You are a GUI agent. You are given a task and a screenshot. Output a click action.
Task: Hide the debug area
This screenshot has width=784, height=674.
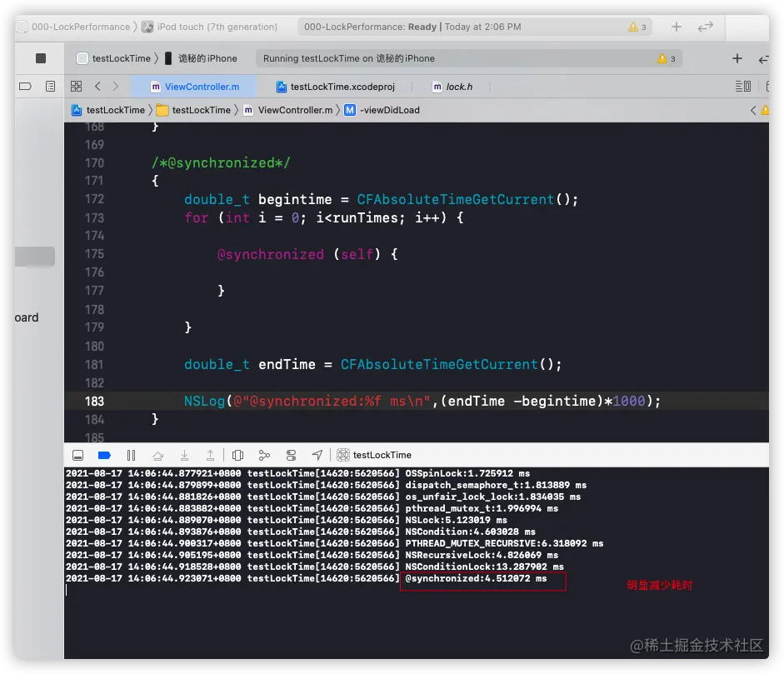point(78,455)
